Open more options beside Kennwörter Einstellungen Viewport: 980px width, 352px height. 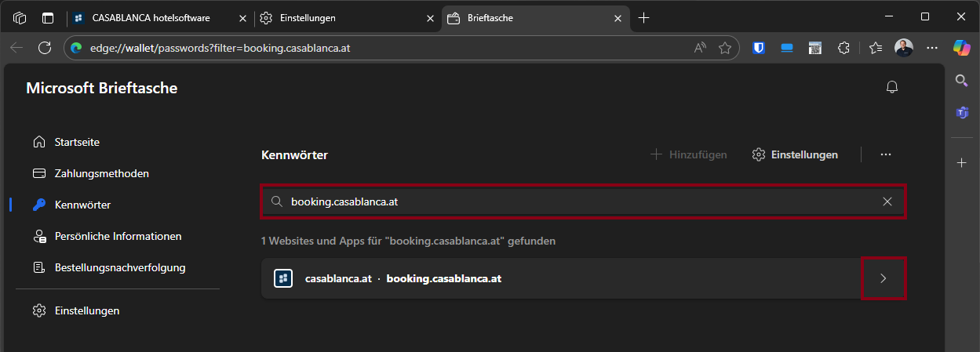pos(886,154)
